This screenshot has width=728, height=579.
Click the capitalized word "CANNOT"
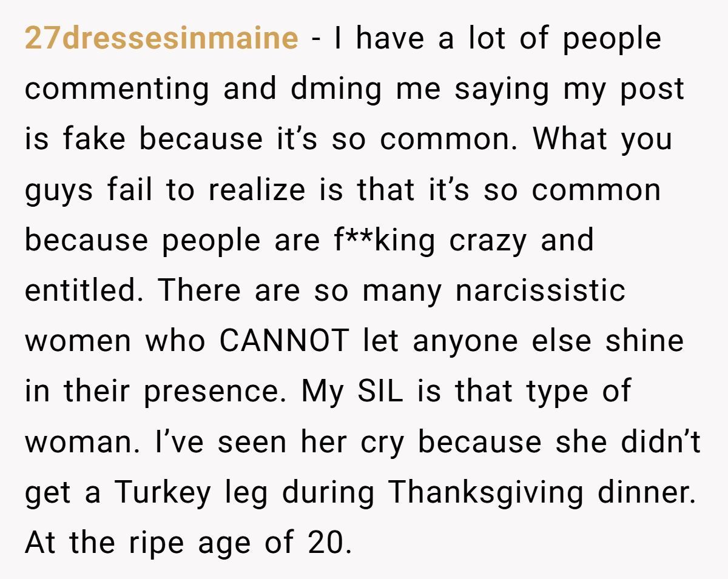coord(284,341)
